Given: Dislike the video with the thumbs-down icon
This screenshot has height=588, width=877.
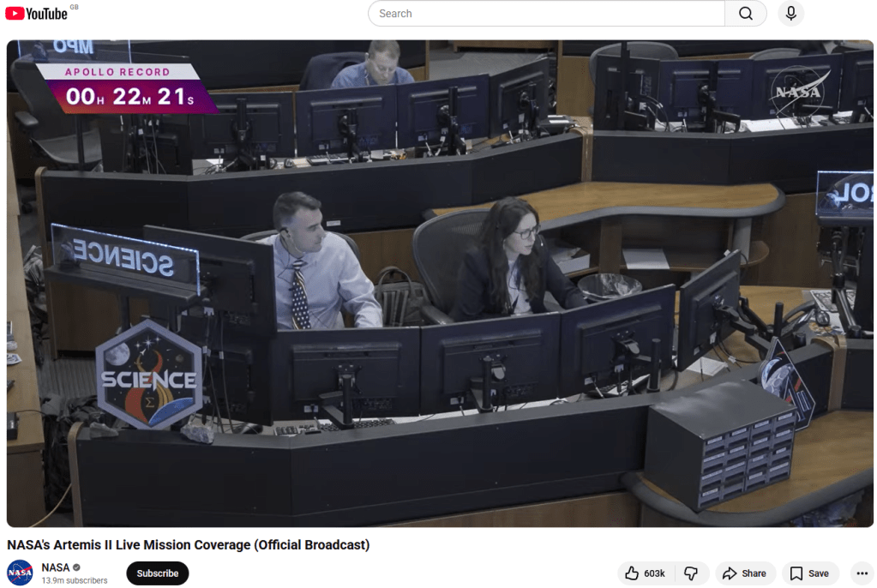Looking at the screenshot, I should (690, 573).
